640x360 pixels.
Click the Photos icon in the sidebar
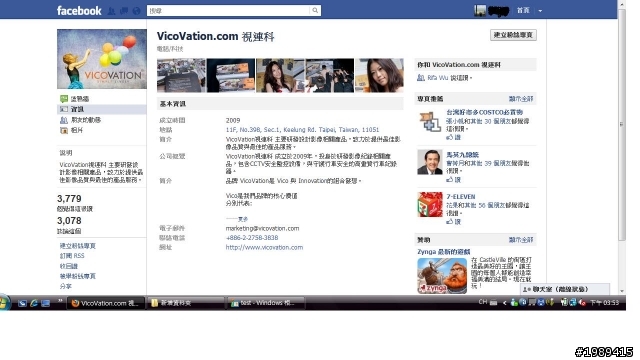point(64,131)
